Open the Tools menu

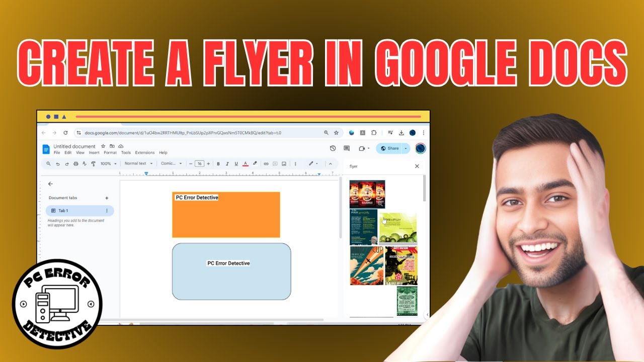point(126,153)
